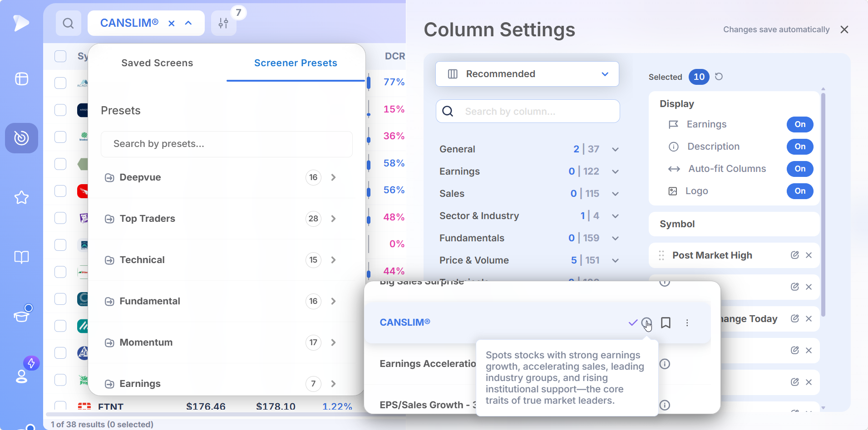Toggle the Earnings display switch
The height and width of the screenshot is (430, 868).
tap(800, 124)
